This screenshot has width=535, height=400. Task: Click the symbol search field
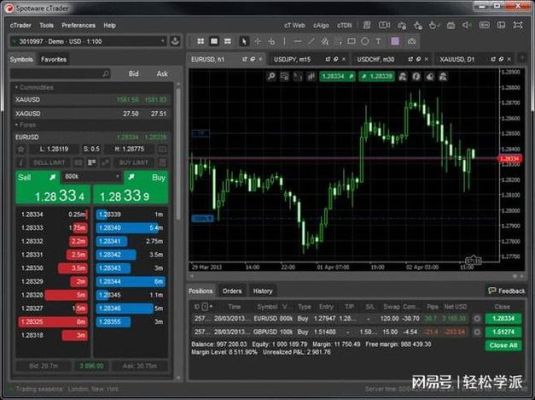tap(61, 74)
